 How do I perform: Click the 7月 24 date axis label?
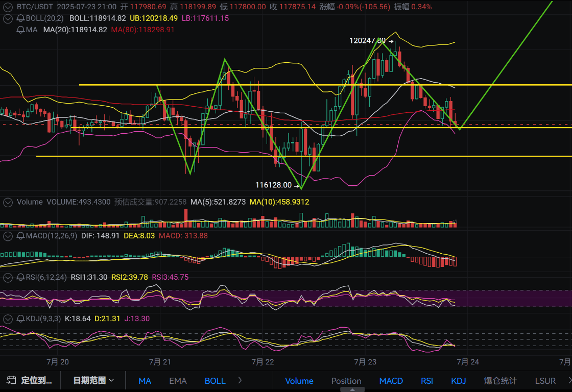coord(468,362)
